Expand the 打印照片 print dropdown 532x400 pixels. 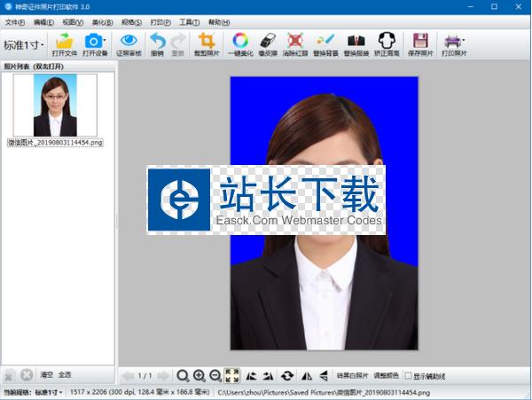coord(462,41)
